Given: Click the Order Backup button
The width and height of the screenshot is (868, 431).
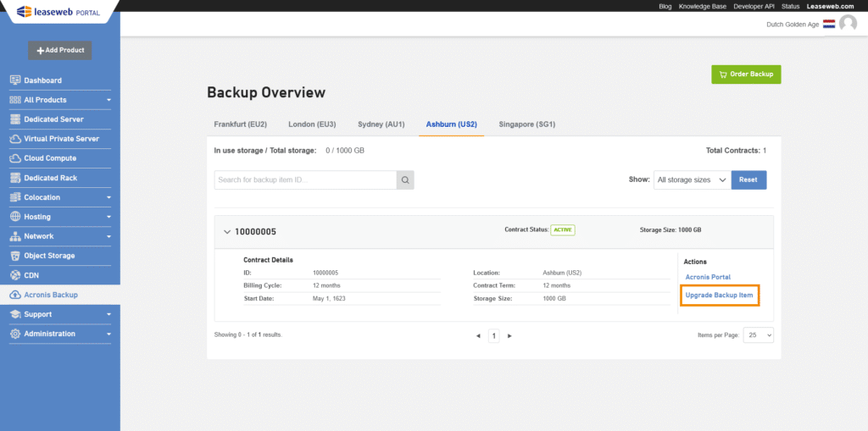Looking at the screenshot, I should [746, 75].
